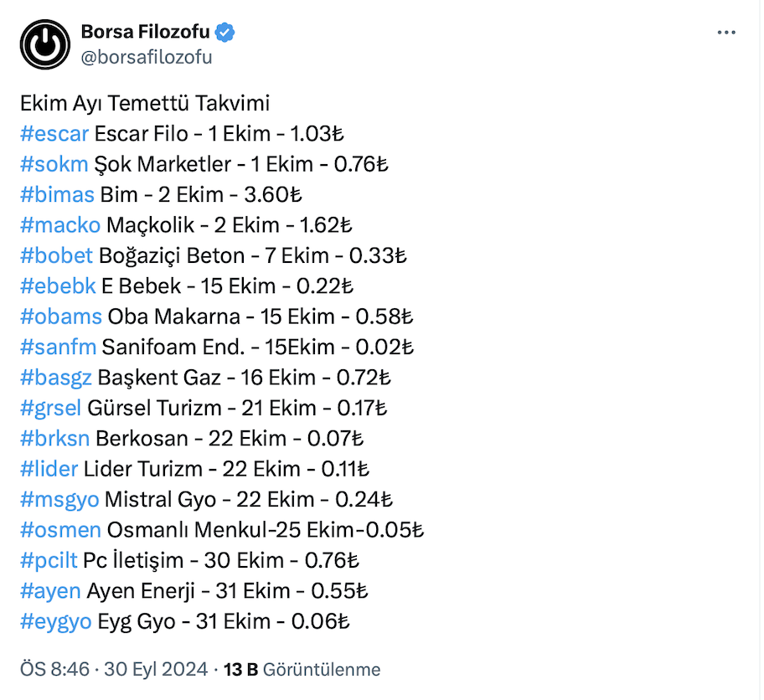Click the #msgyo hashtag link
Image resolution: width=764 pixels, height=700 pixels.
coord(59,500)
